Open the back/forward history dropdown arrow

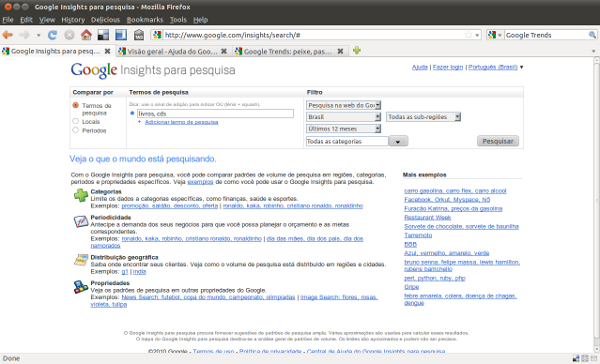click(39, 35)
